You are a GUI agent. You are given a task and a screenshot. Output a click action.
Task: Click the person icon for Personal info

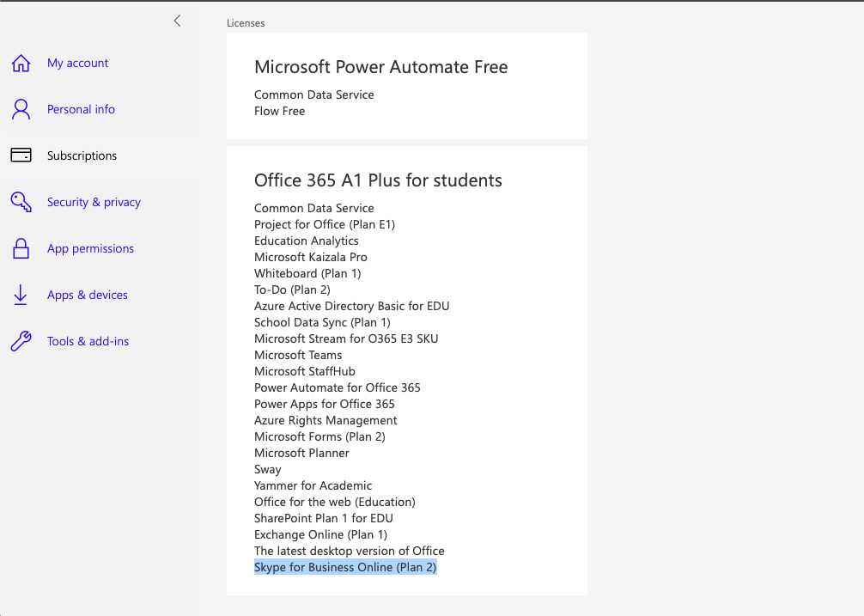point(21,109)
